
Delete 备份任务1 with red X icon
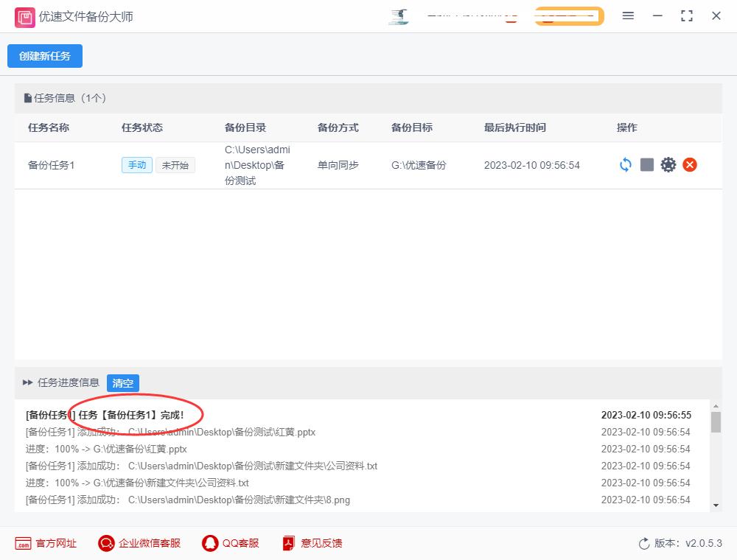690,164
